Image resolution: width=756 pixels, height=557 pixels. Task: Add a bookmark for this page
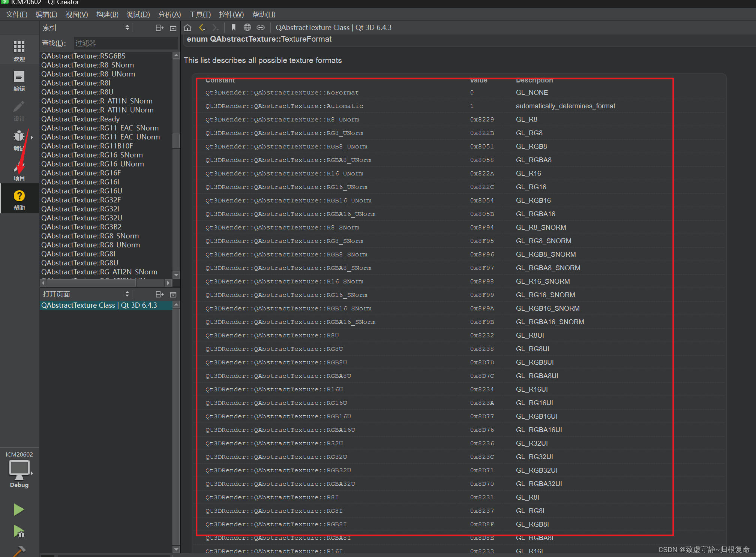[x=233, y=28]
